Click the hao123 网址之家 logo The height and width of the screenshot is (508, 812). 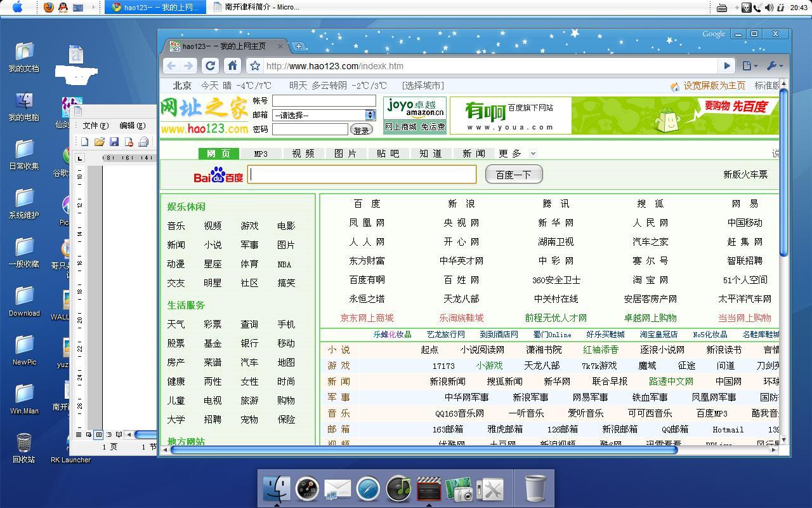[x=204, y=115]
